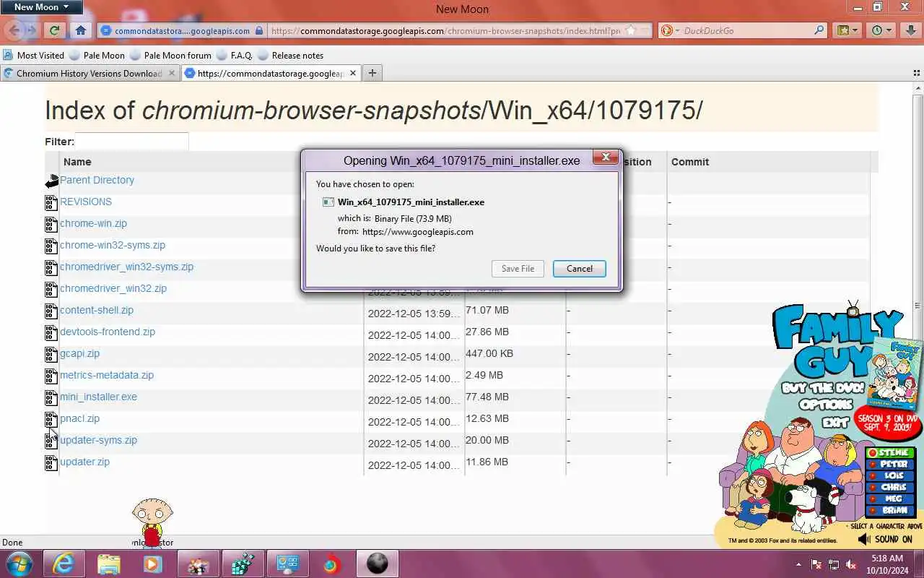
Task: Select Brian in Family Guy character list
Action: [x=890, y=510]
